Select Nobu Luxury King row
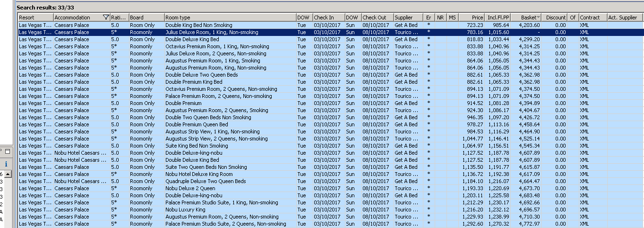This screenshot has width=644, height=228. [331, 210]
